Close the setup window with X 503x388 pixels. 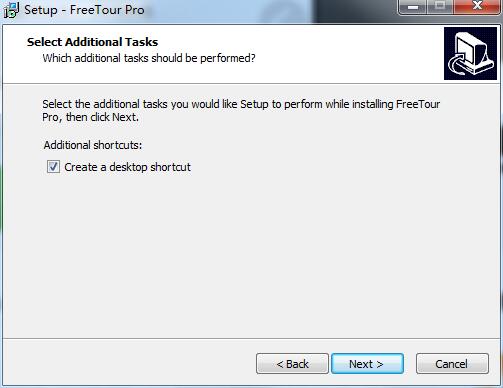click(477, 6)
